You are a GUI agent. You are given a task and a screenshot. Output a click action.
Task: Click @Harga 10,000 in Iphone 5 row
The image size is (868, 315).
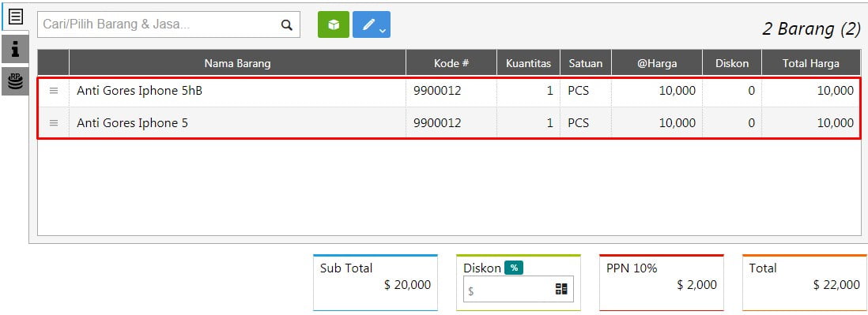(x=677, y=122)
